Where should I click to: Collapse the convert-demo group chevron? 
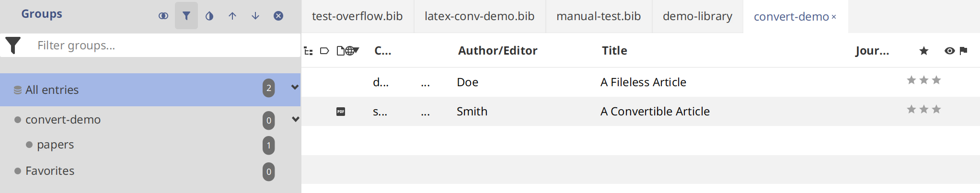tap(296, 119)
